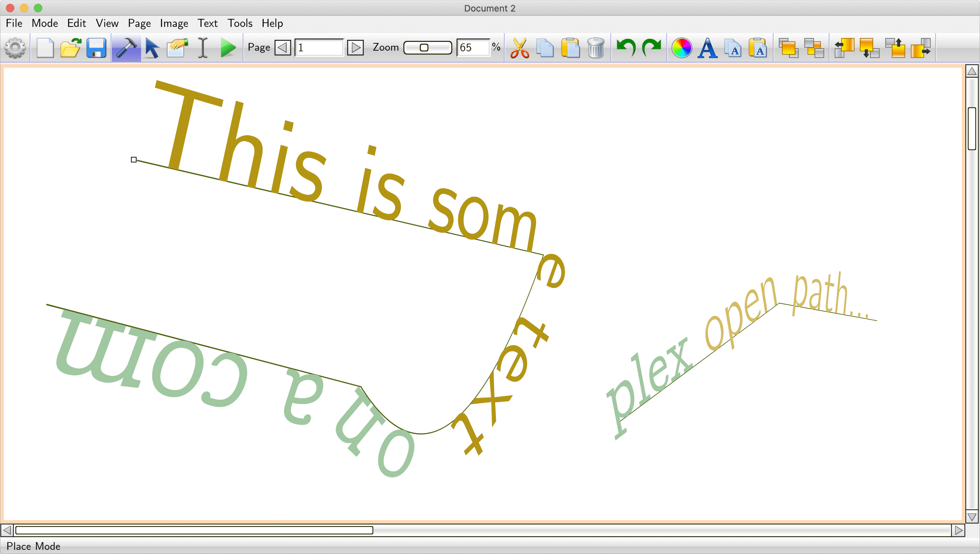Screen dimensions: 980x554
Task: Open the Text menu
Action: (x=207, y=23)
